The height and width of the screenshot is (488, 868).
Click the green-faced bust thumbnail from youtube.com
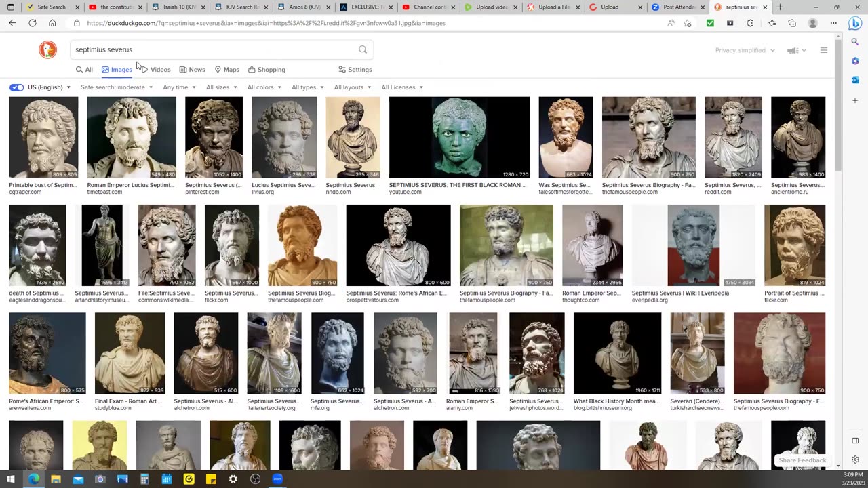click(459, 138)
